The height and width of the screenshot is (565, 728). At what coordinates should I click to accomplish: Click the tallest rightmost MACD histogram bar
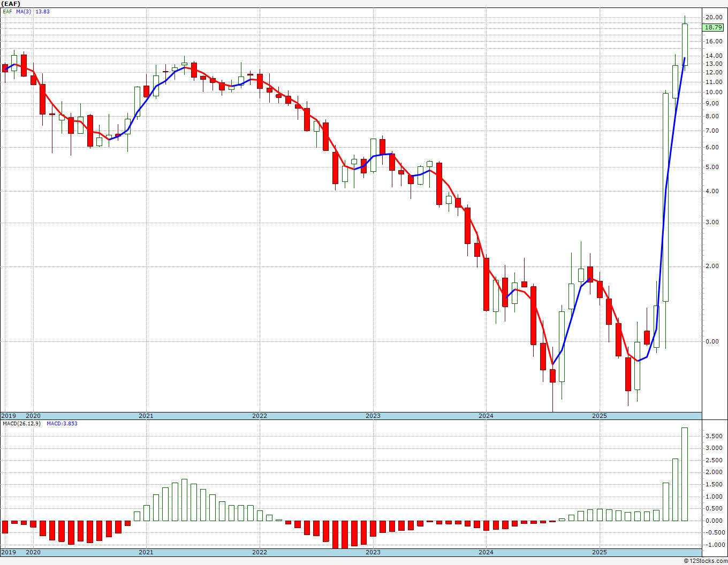click(685, 474)
